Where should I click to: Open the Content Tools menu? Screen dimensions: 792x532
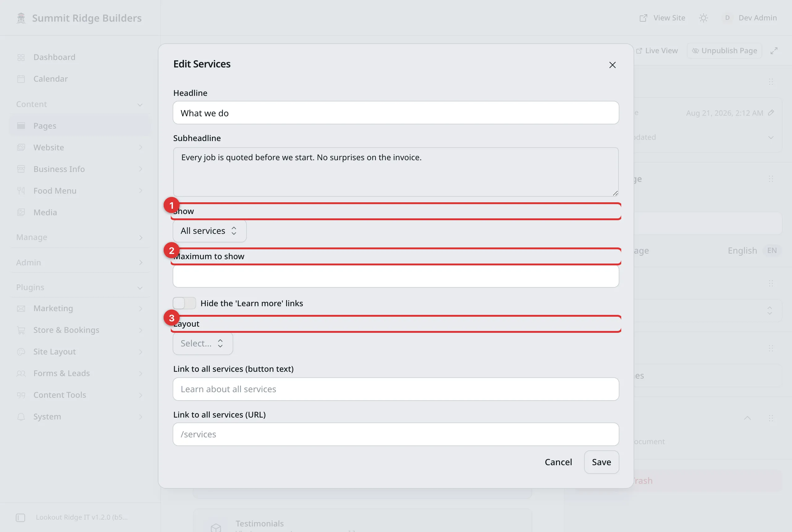(80, 395)
